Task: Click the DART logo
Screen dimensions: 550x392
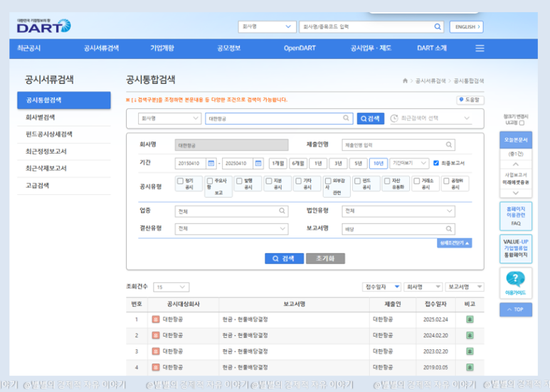Action: point(44,26)
